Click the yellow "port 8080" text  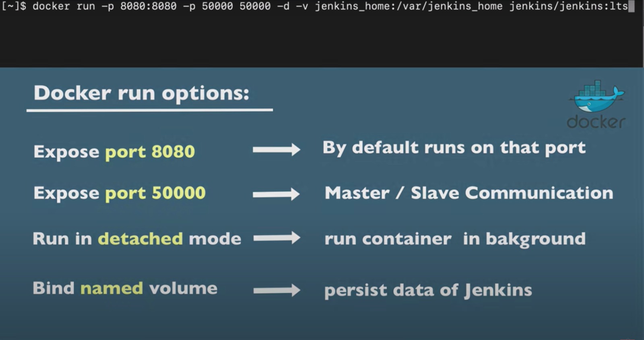(150, 152)
